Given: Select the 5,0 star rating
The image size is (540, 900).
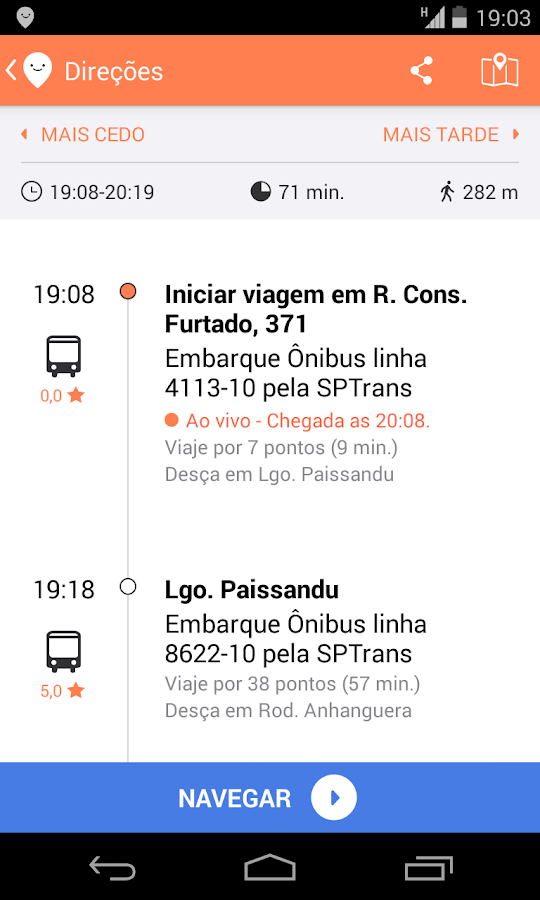Looking at the screenshot, I should 63,690.
